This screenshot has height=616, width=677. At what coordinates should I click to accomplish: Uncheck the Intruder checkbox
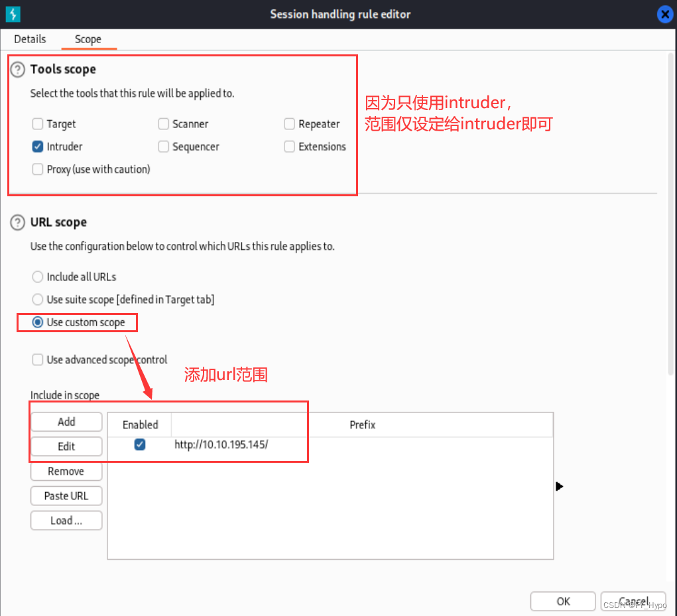pyautogui.click(x=38, y=147)
